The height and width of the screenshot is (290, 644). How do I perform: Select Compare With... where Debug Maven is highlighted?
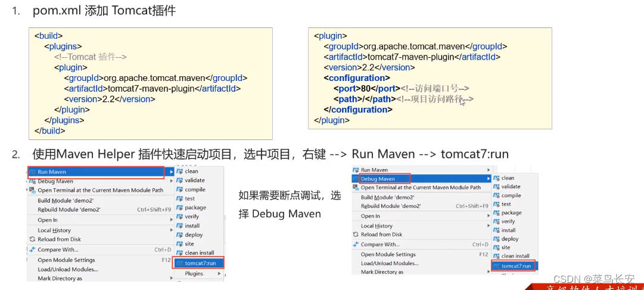coord(380,244)
